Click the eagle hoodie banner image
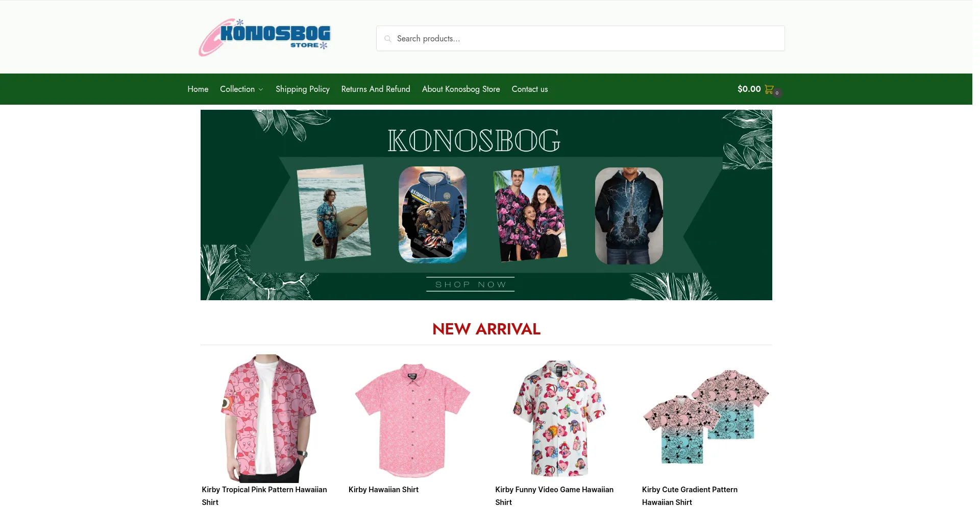The height and width of the screenshot is (507, 980). [432, 214]
